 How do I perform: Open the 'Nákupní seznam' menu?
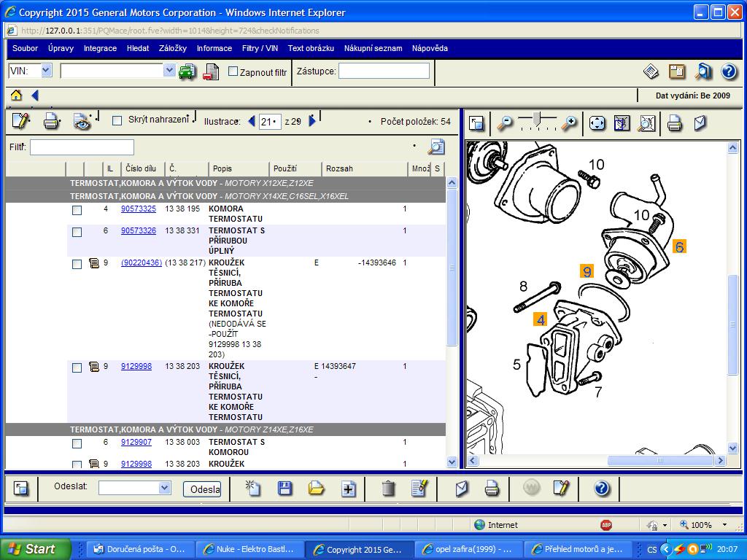click(x=373, y=48)
